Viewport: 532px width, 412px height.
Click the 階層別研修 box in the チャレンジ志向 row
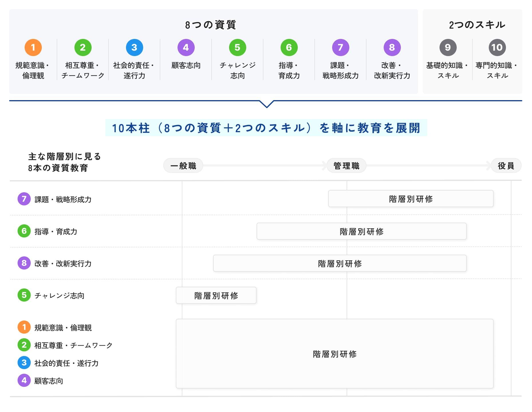pos(216,296)
